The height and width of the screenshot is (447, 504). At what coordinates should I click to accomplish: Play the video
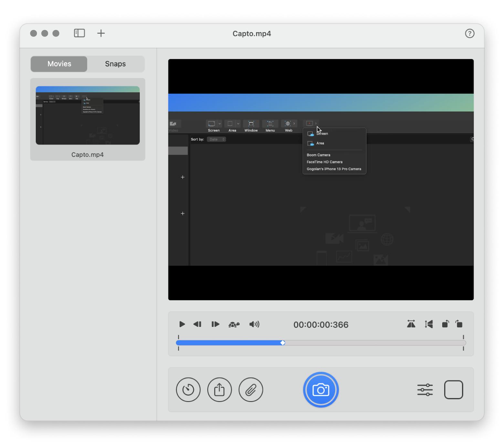pos(182,324)
